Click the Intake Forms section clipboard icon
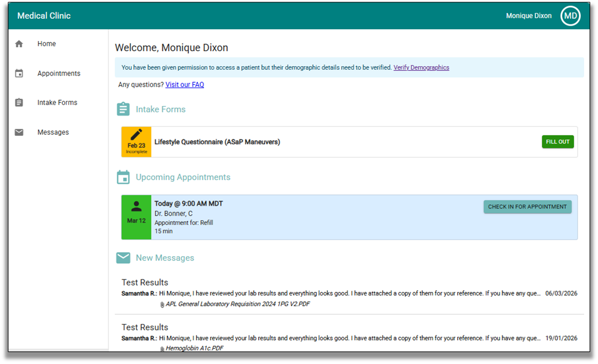Image resolution: width=598 pixels, height=364 pixels. 123,109
